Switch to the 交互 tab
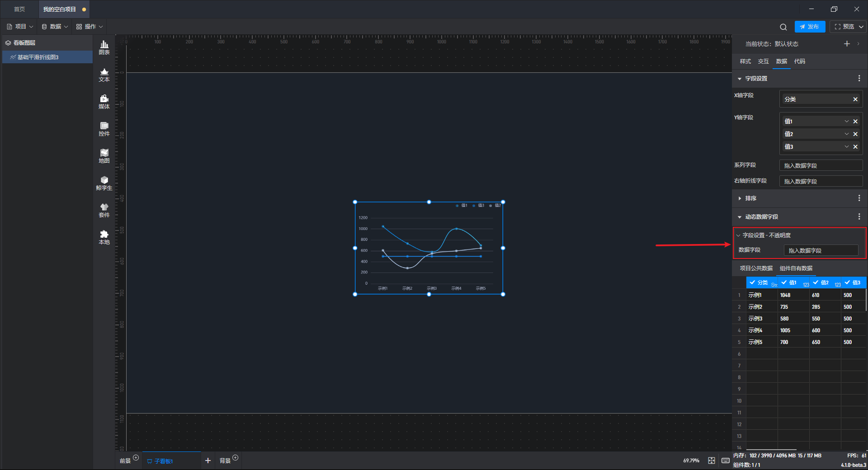The height and width of the screenshot is (470, 868). coord(763,61)
